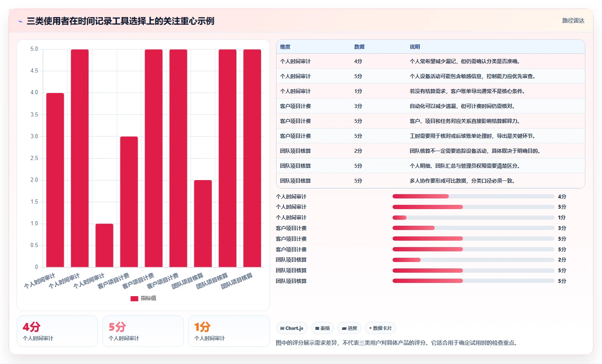Click the chart bar reaching 2.0
Image resolution: width=602 pixels, height=364 pixels.
[203, 224]
